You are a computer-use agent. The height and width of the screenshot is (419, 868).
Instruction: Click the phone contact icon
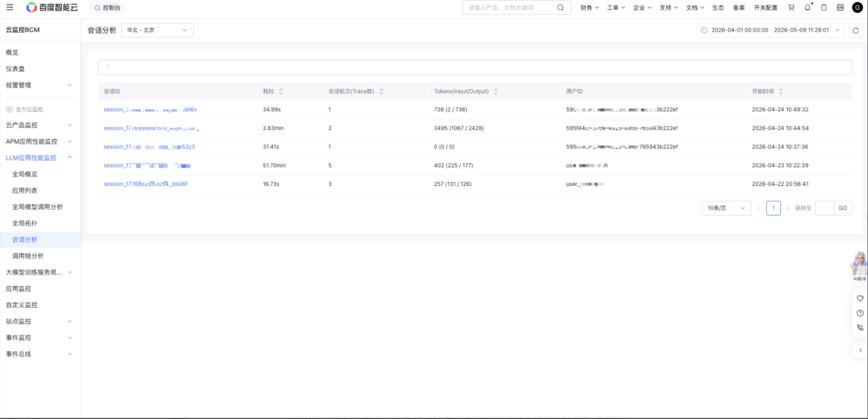(x=860, y=328)
